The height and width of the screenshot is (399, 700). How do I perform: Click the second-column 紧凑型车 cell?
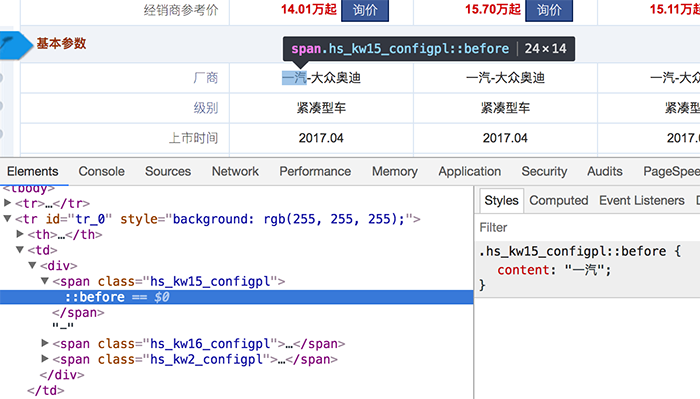[x=505, y=108]
